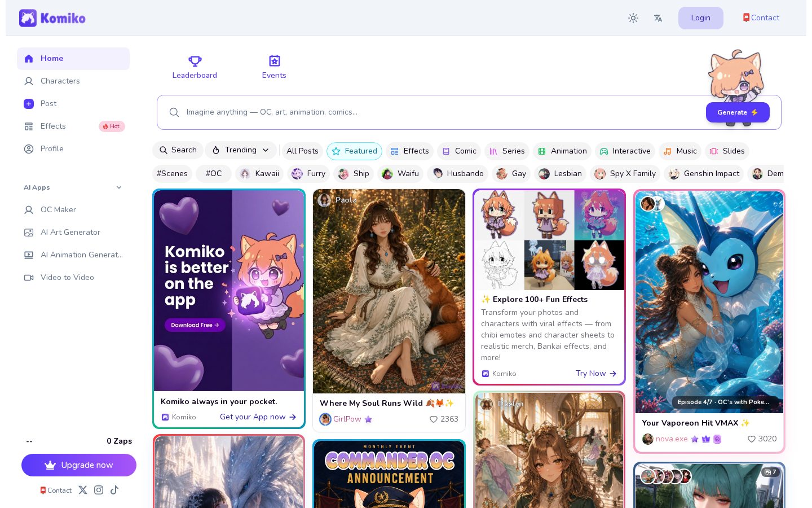Open the TikTok social icon
The width and height of the screenshot is (812, 508).
coord(114,490)
